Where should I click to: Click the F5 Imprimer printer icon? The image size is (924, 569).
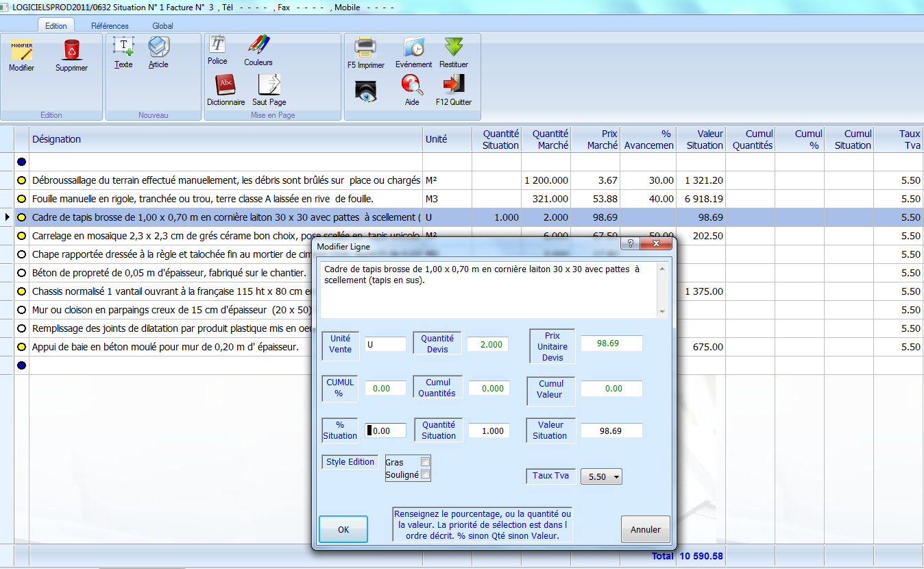[365, 49]
